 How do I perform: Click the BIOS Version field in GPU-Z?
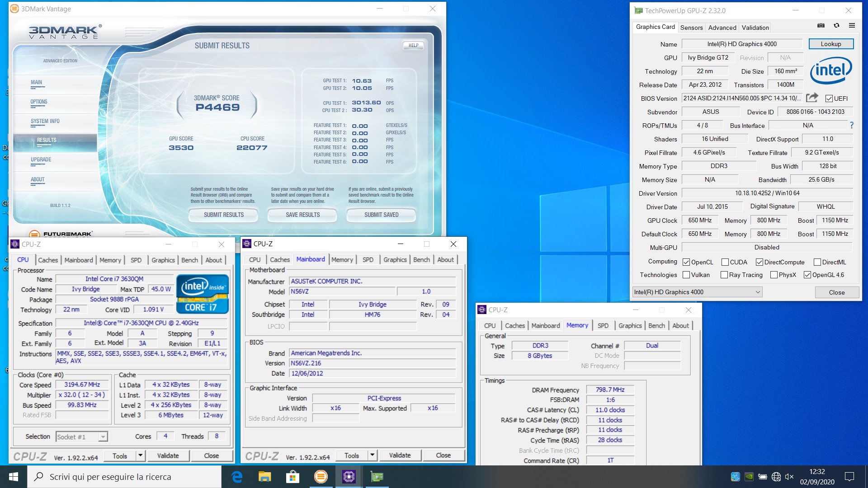click(x=742, y=98)
